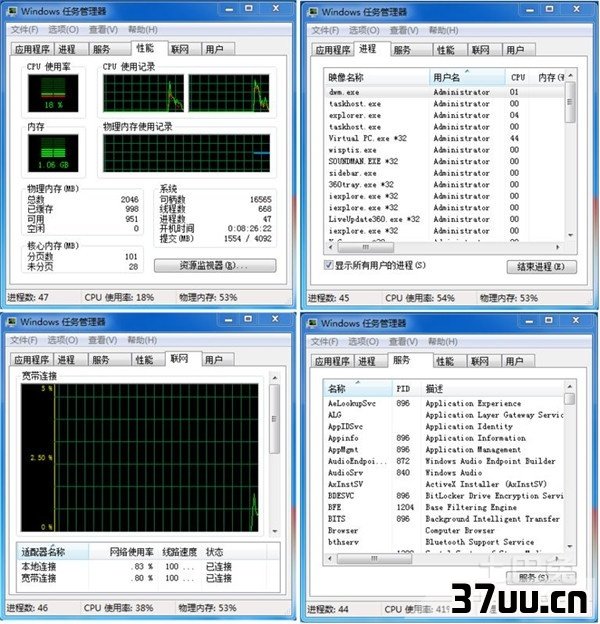Select the ALG service row
Screen dimensions: 600x624
pos(444,415)
